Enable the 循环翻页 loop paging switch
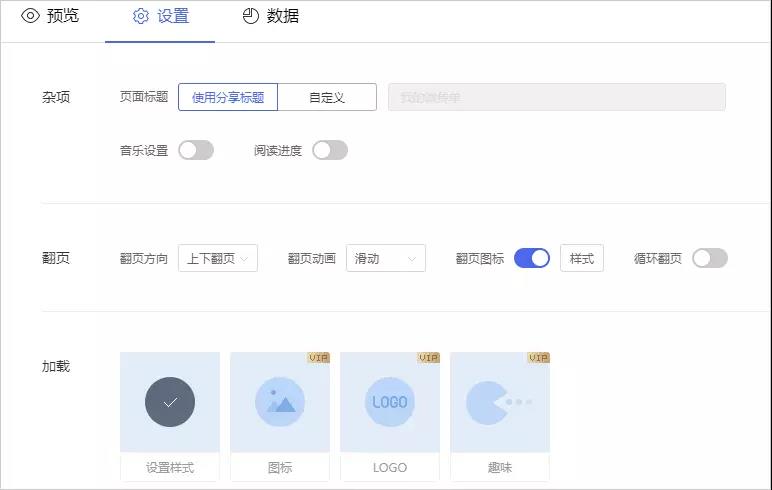This screenshot has width=772, height=490. [x=709, y=258]
